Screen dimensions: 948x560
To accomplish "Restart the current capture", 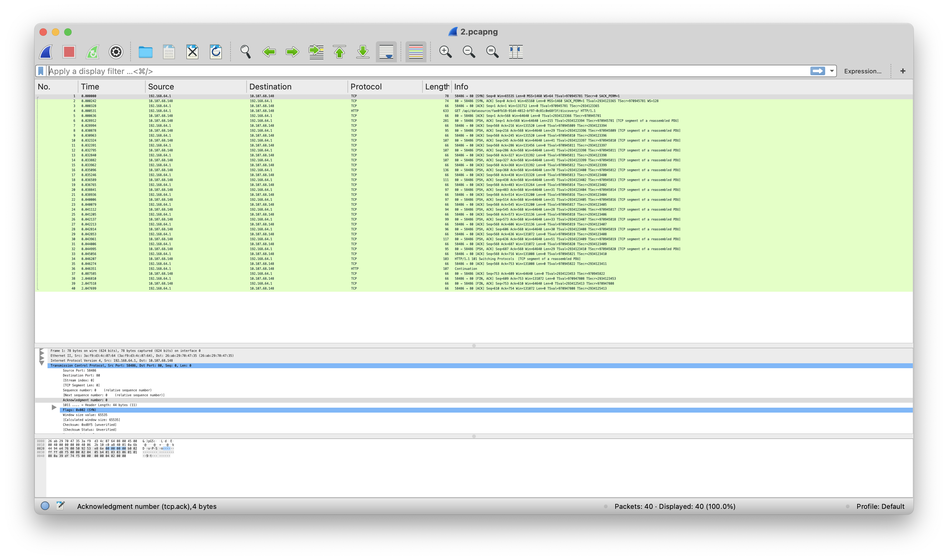I will pos(93,52).
